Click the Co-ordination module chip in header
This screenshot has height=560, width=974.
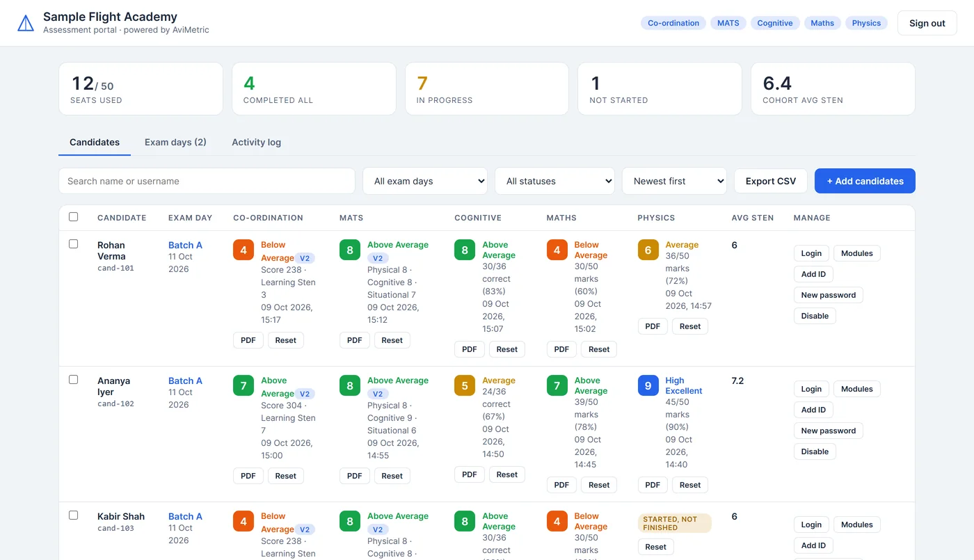(x=673, y=23)
